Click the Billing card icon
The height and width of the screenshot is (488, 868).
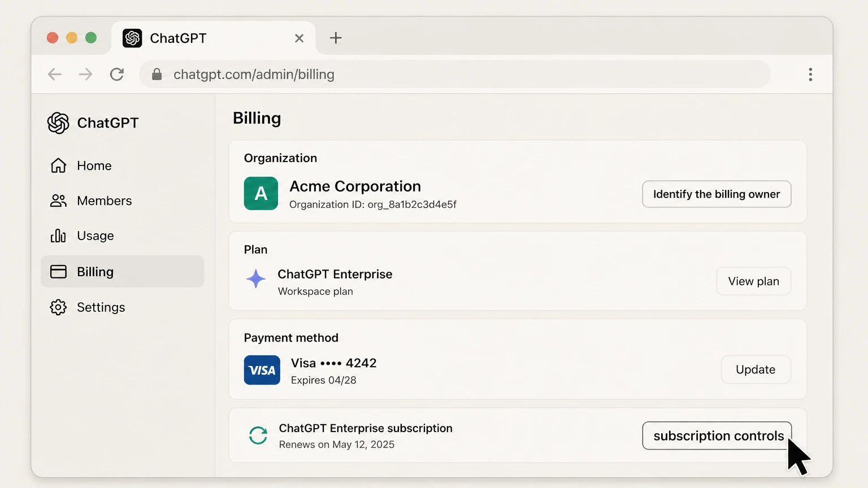pos(58,272)
